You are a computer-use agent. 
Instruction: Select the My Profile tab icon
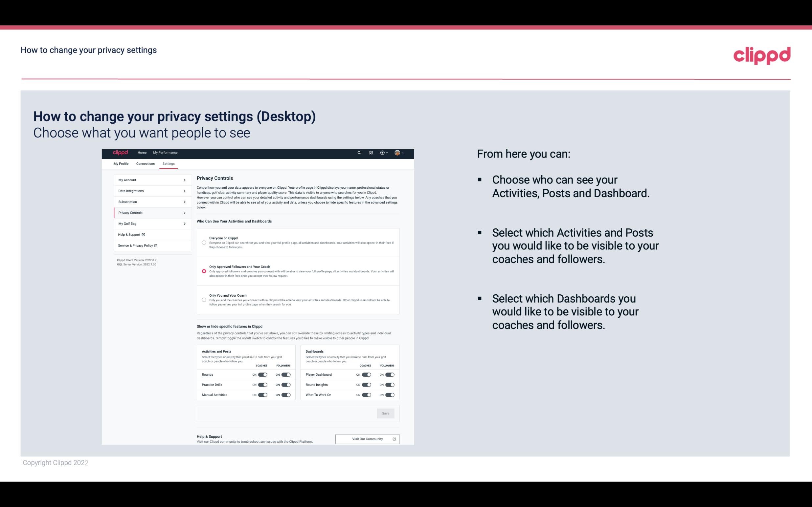coord(121,163)
